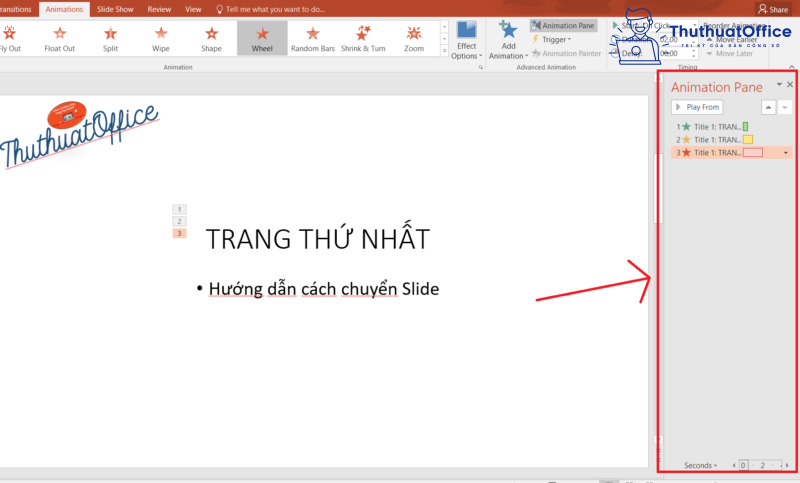Click the vertical slide scrollbar

pos(659,189)
